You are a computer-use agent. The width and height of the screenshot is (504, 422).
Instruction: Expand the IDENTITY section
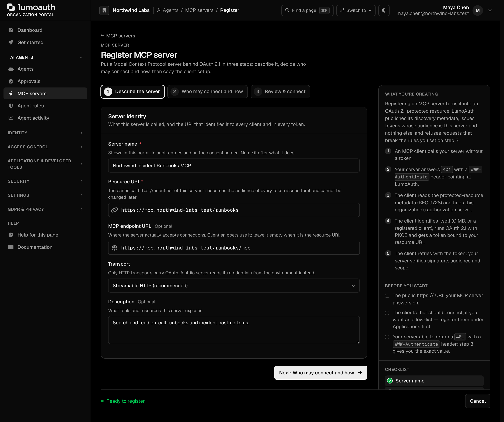click(45, 133)
